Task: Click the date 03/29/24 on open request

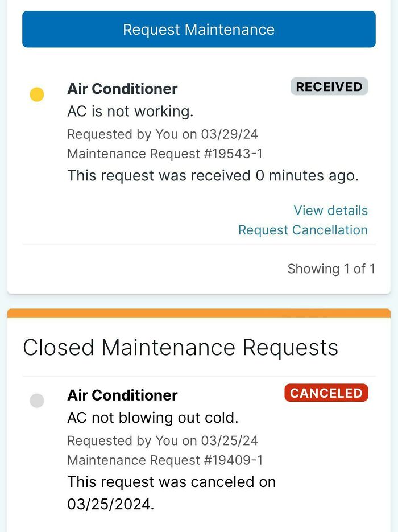Action: pos(230,134)
